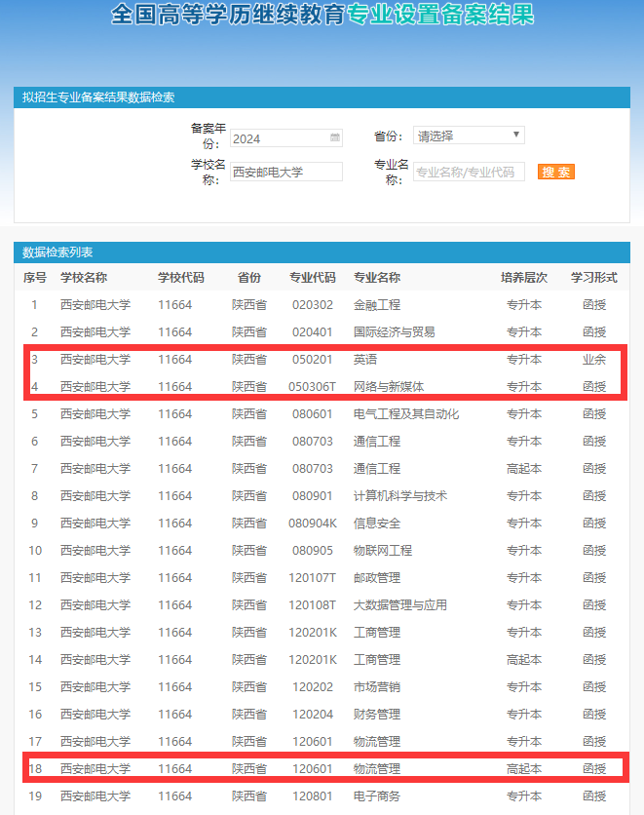Click the 序号 column header
The width and height of the screenshot is (644, 815).
35,278
